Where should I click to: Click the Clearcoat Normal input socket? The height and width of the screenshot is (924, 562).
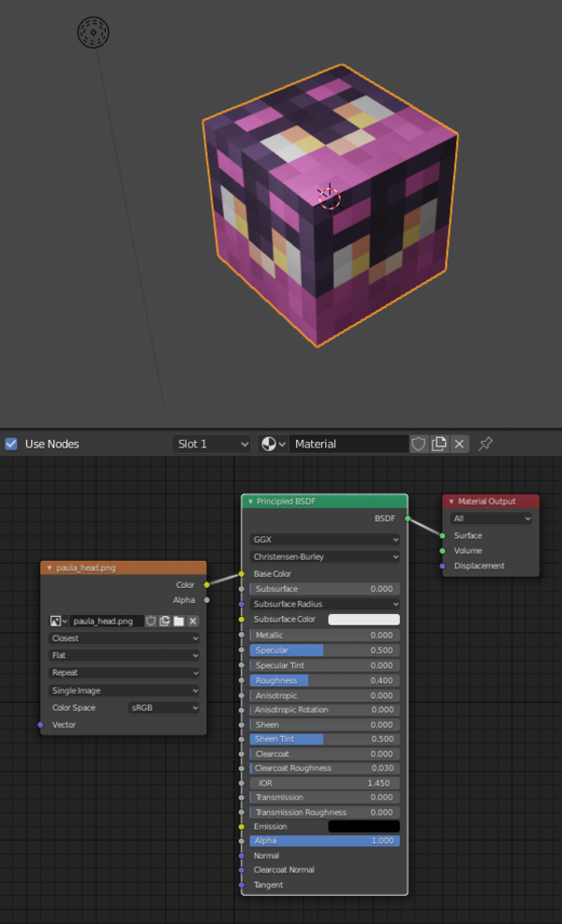coord(242,870)
